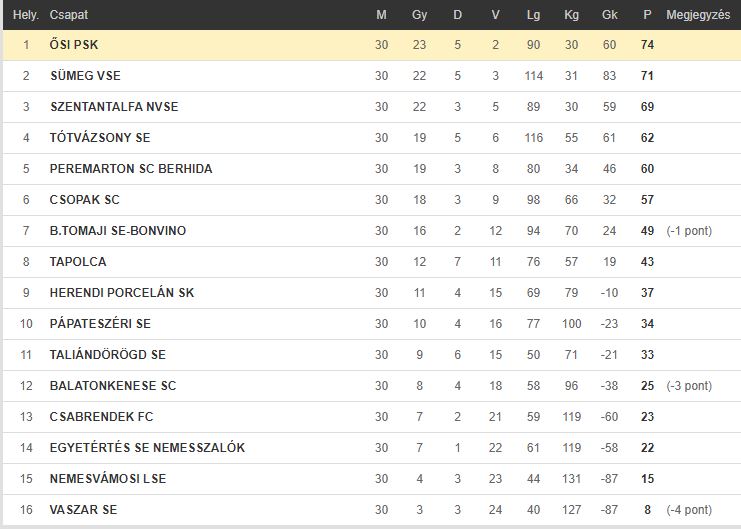Open the ŐSI PSK team link

point(74,44)
